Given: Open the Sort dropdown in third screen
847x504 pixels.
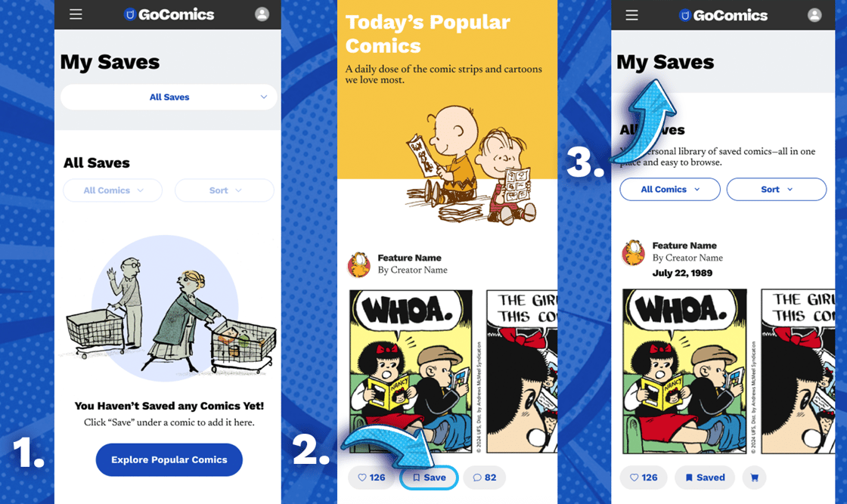Looking at the screenshot, I should [x=776, y=190].
